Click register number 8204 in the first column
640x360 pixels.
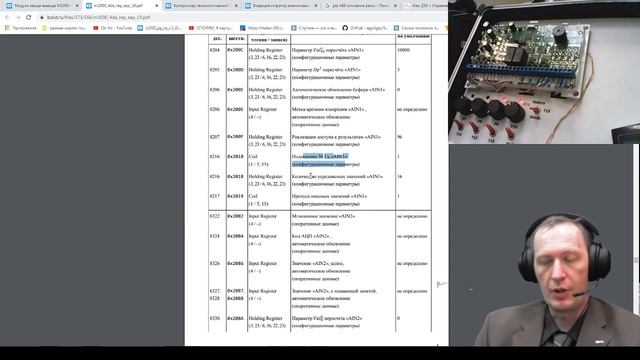pos(215,50)
